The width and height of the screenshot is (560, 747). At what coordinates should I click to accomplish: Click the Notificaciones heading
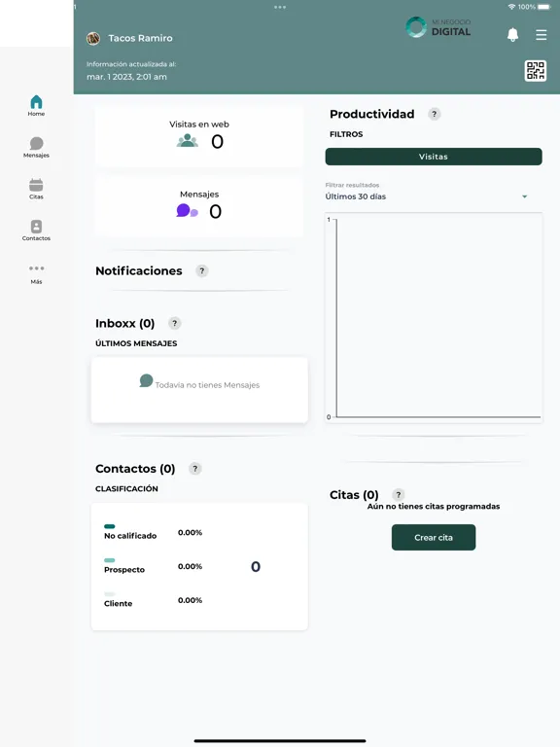coord(139,271)
